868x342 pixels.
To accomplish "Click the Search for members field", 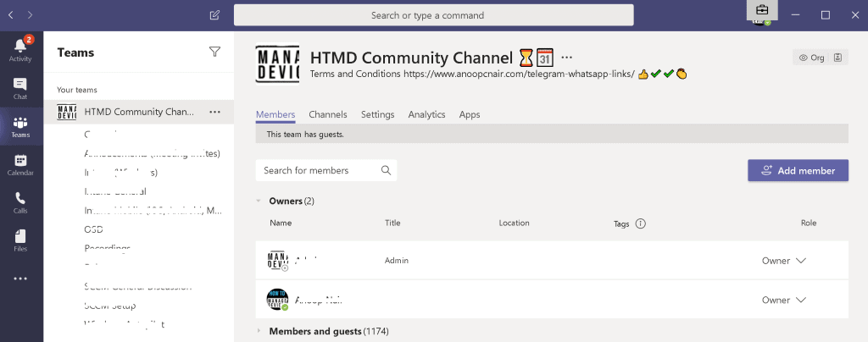I will (326, 170).
